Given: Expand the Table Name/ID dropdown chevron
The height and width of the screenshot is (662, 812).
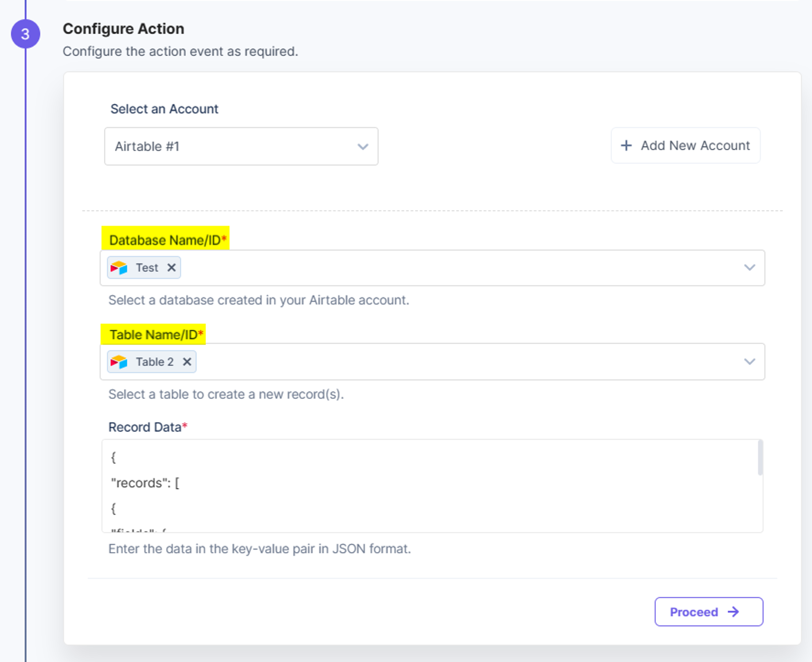Looking at the screenshot, I should [749, 361].
